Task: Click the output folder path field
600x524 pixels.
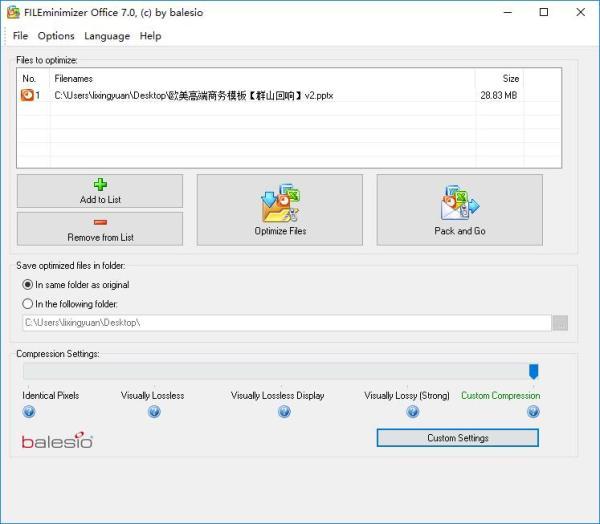Action: point(287,323)
